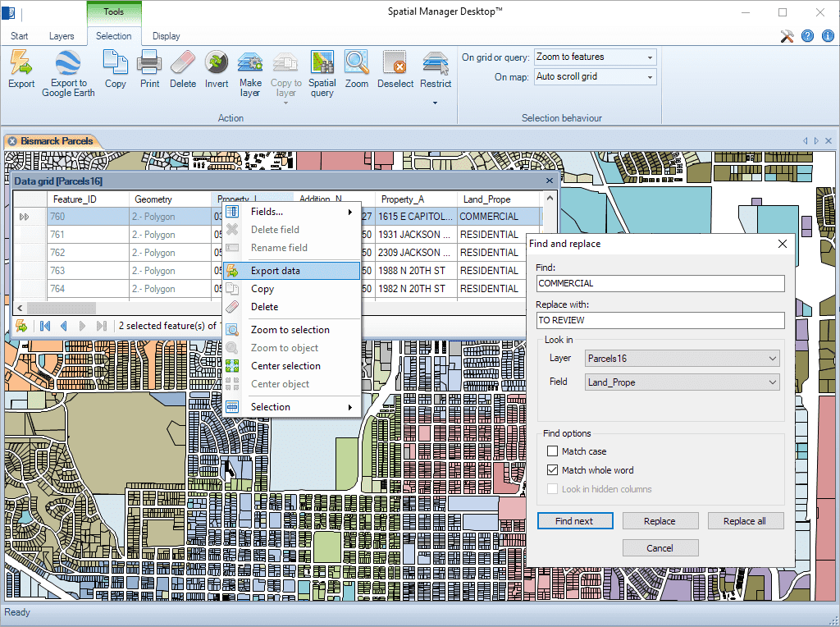Open the Help question mark icon
Screen dimensions: 840x627
click(807, 36)
